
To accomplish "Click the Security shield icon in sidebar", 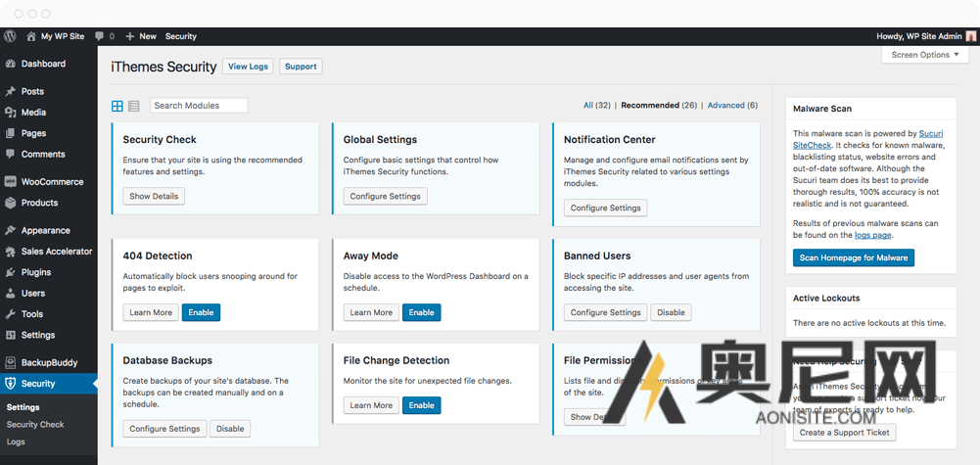I will [10, 384].
